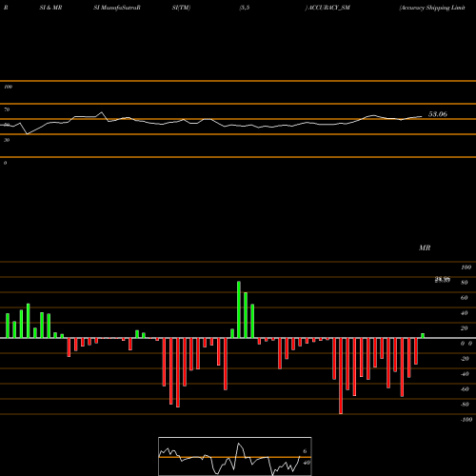Click the 30 level label on RSI axis
The image size is (476, 476).
coord(7,140)
